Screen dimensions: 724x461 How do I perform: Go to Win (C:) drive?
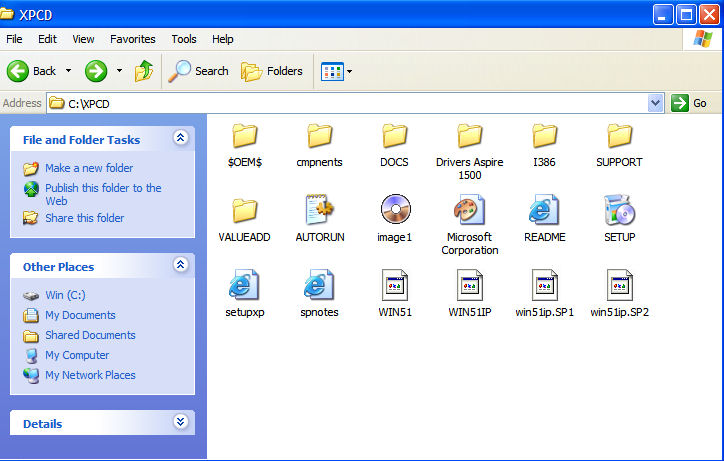65,295
